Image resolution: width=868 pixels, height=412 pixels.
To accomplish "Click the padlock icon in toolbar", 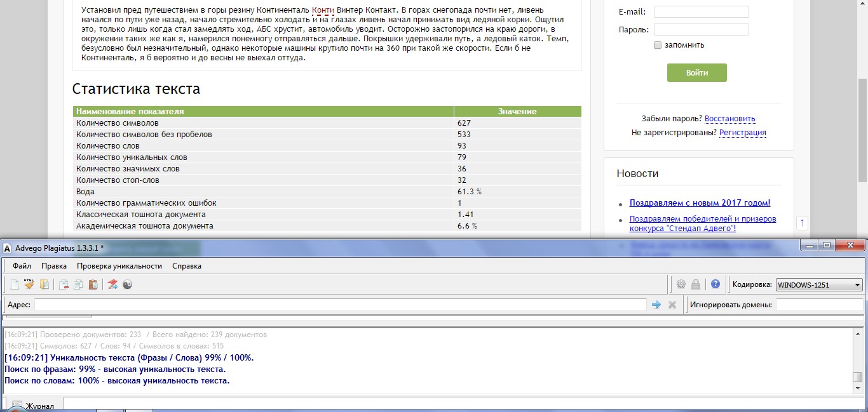I will click(696, 284).
